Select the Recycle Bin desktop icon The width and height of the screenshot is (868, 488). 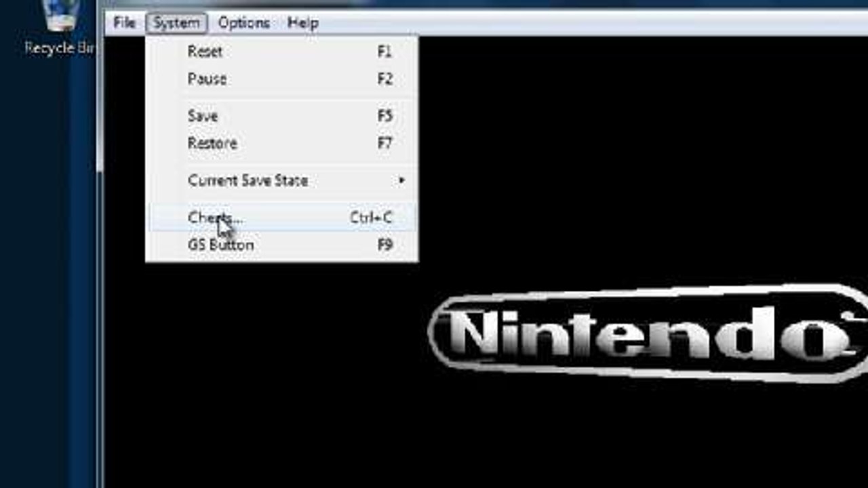(x=61, y=28)
